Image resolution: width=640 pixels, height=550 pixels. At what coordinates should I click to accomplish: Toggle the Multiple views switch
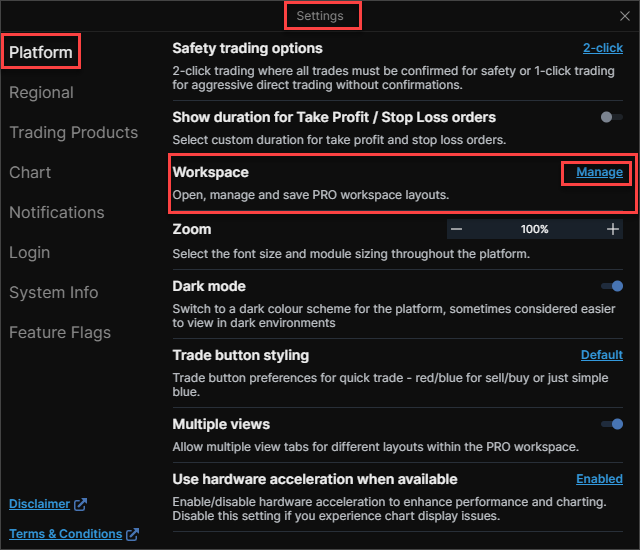(x=612, y=424)
